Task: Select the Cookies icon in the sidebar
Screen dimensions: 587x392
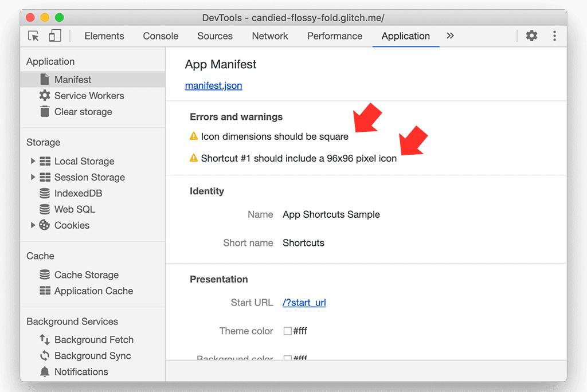Action: [45, 225]
